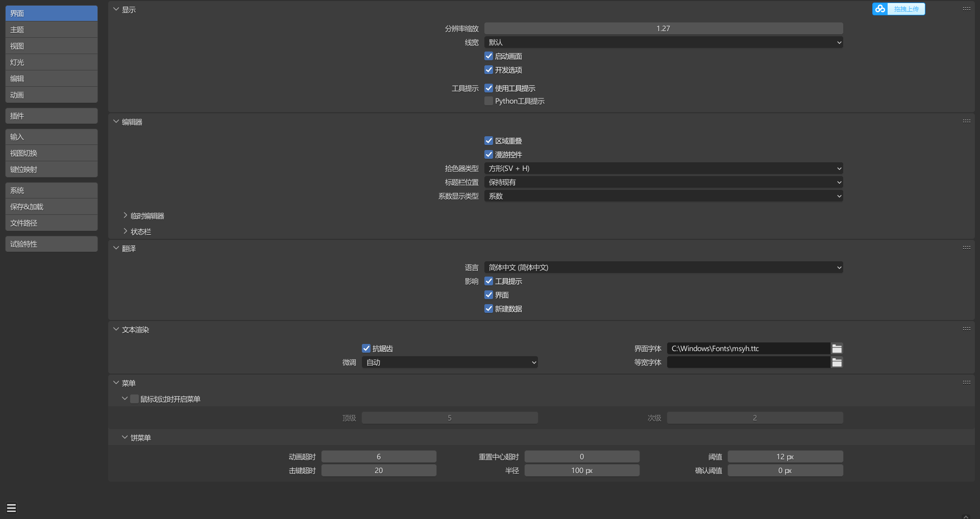Click the 重置中心超时 value field

pos(582,457)
